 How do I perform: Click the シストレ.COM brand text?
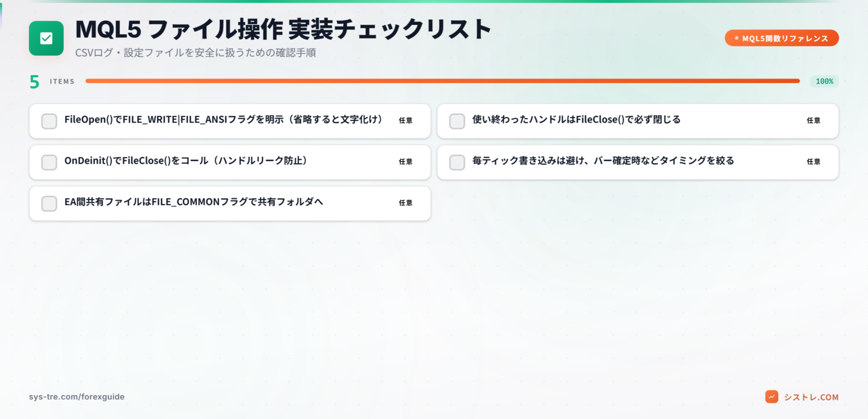[x=811, y=397]
